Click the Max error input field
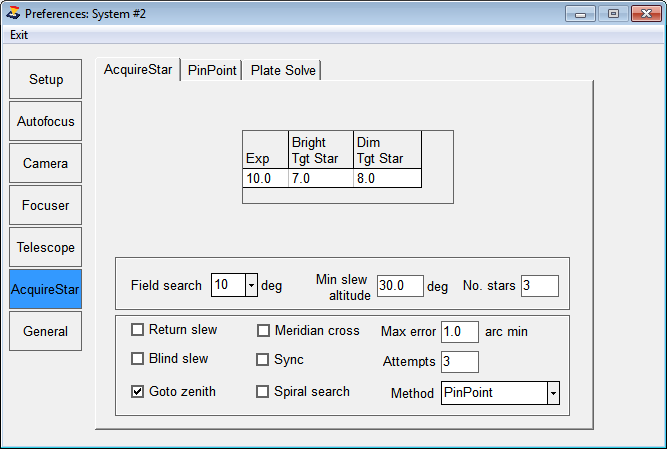 coord(460,332)
